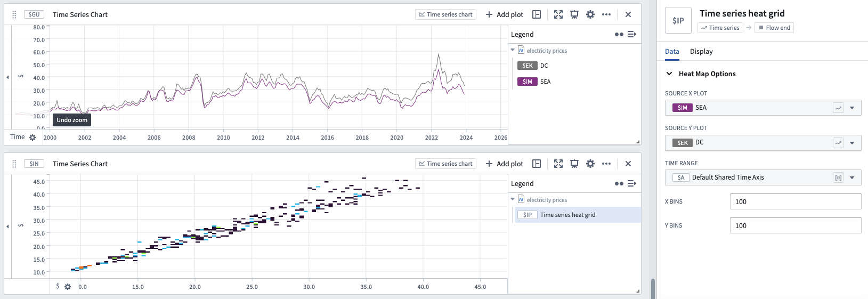Click the Time series heat grid panel title
This screenshot has height=299, width=868.
(x=742, y=13)
